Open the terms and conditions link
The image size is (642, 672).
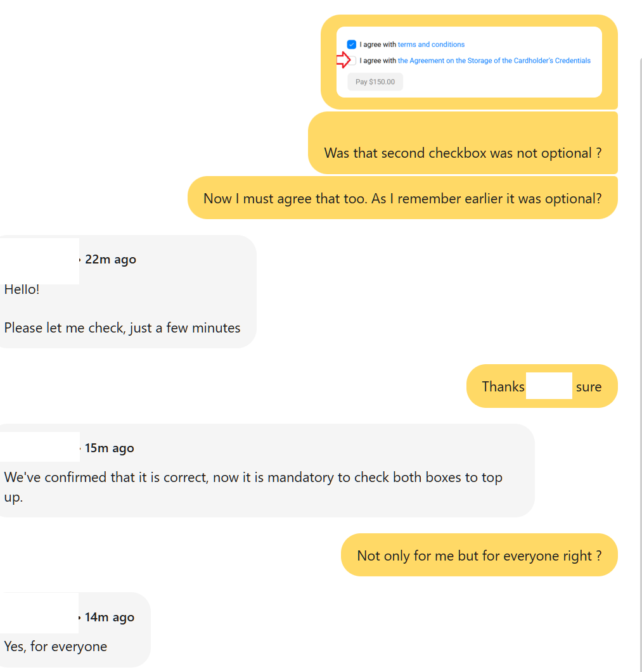(x=431, y=44)
